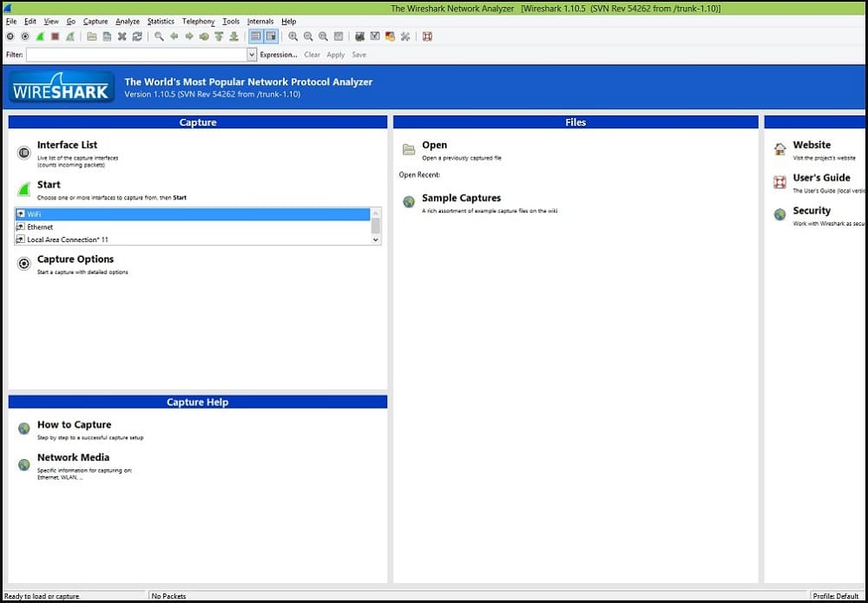This screenshot has height=603, width=868.
Task: Open the Security link
Action: [812, 211]
